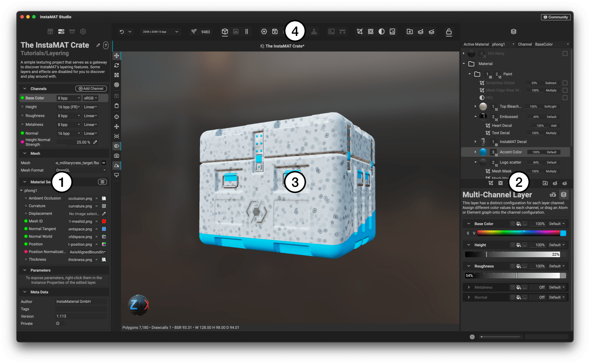The image size is (590, 364).
Task: Click the orientation gizmo sphere in the viewport
Action: pos(139,305)
